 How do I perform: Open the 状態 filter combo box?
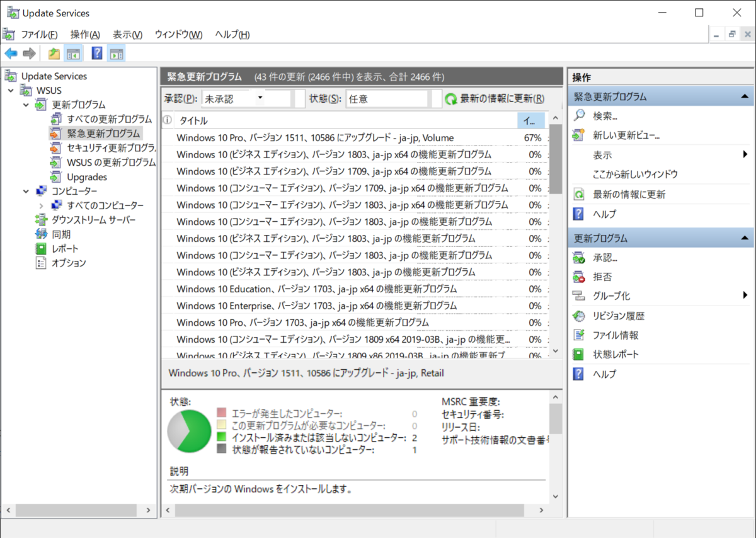[394, 99]
